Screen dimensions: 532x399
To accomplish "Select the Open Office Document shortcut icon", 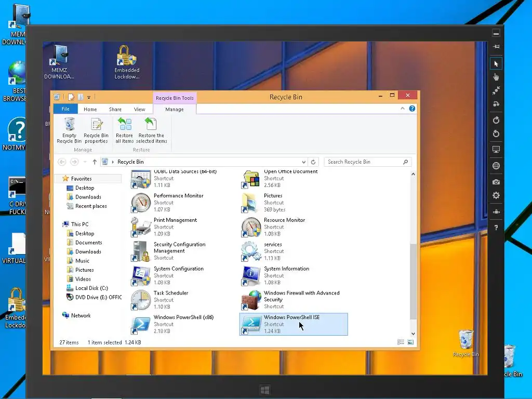I will [x=251, y=179].
